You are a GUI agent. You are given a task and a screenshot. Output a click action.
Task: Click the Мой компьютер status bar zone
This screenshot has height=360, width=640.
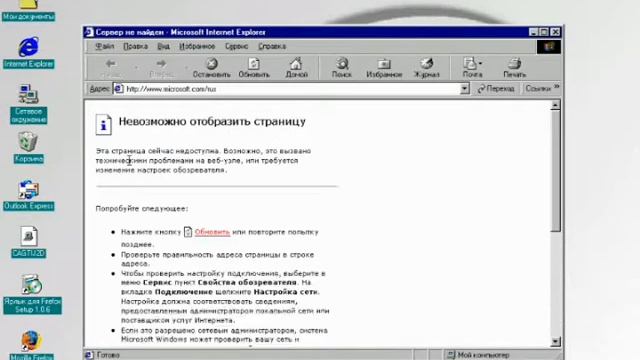pyautogui.click(x=478, y=355)
